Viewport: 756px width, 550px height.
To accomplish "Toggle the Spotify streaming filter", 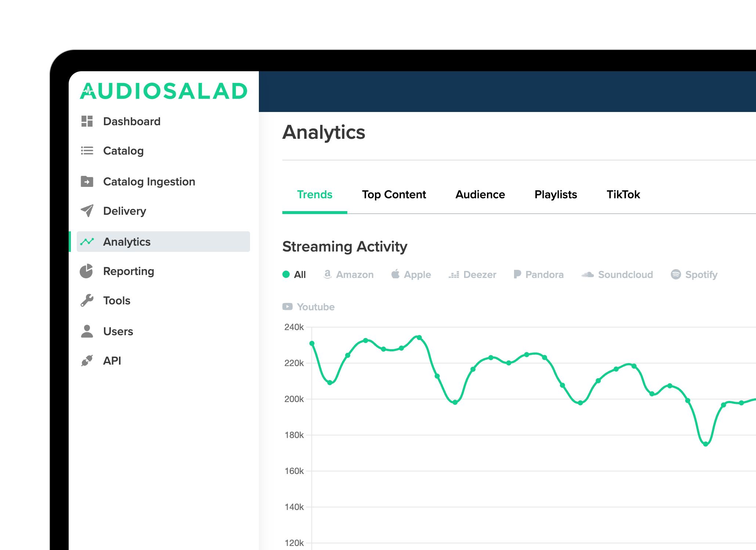I will 694,275.
